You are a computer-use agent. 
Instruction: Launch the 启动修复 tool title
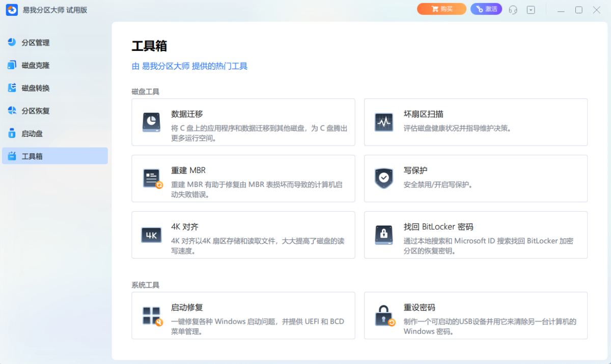pyautogui.click(x=187, y=307)
